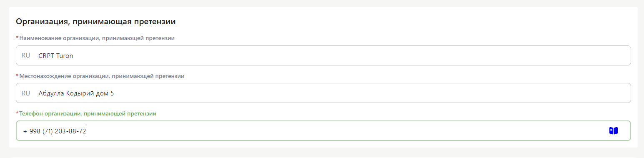The image size is (644, 158).
Task: Click the + 998 country code
Action: point(32,131)
